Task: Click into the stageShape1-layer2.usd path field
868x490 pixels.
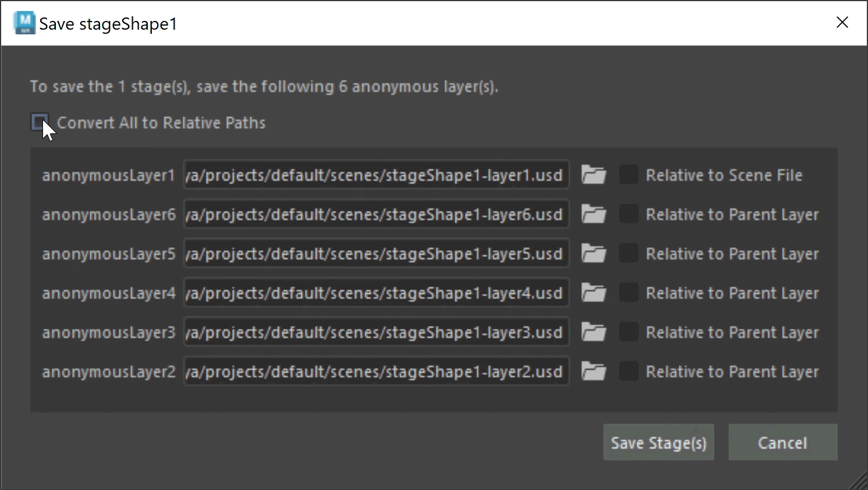Action: pos(376,371)
